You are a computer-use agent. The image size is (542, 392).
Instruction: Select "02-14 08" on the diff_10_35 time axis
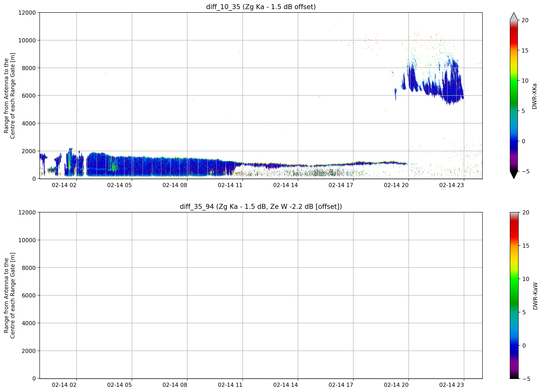pyautogui.click(x=175, y=185)
